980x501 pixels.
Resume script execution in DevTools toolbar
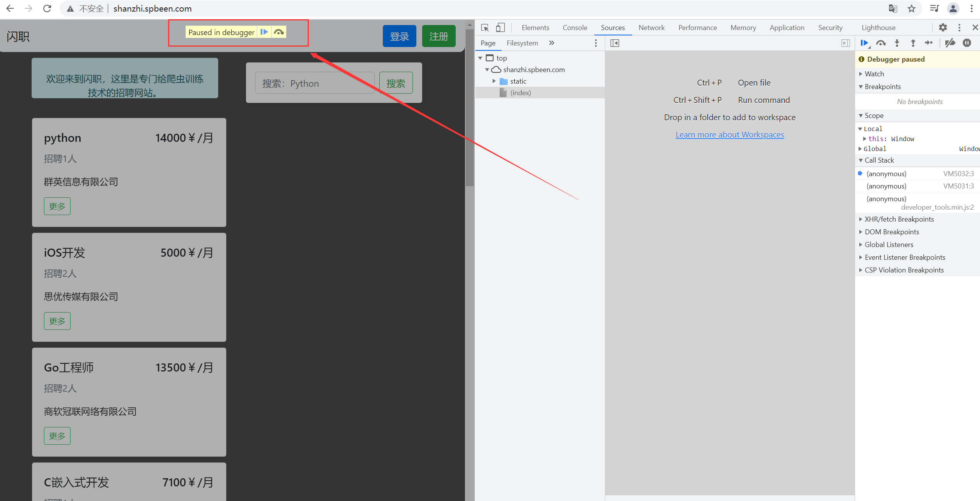point(864,43)
